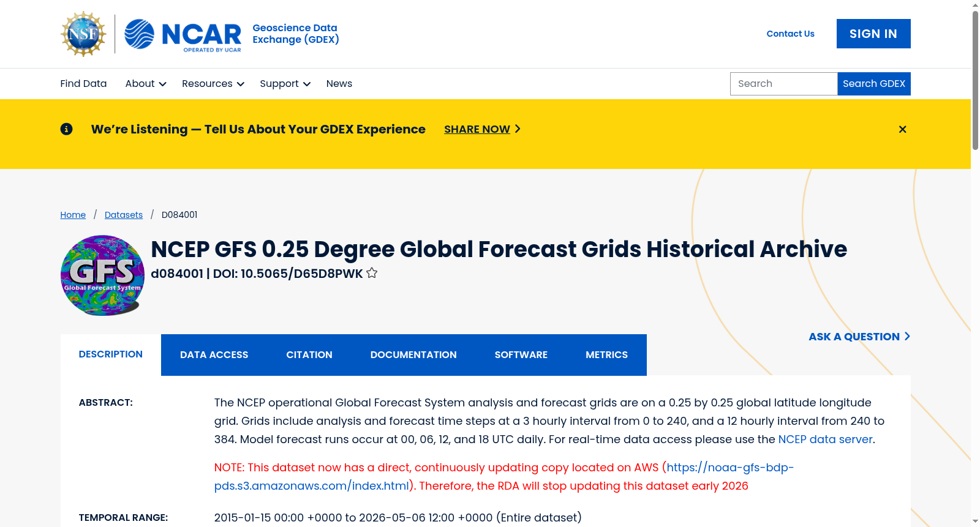Click the SIGN IN button
This screenshot has height=527, width=980.
tap(873, 34)
